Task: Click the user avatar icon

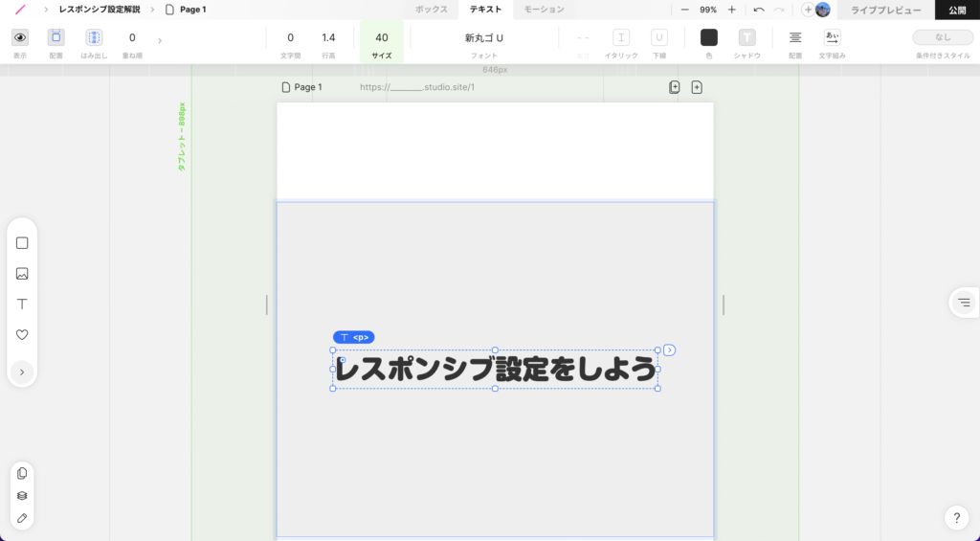Action: [x=822, y=10]
